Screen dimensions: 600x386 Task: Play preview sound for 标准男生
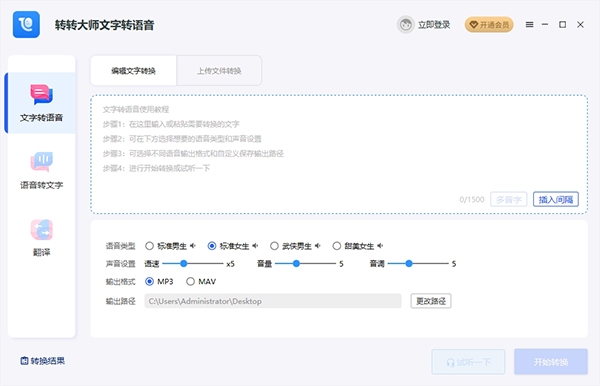(193, 246)
